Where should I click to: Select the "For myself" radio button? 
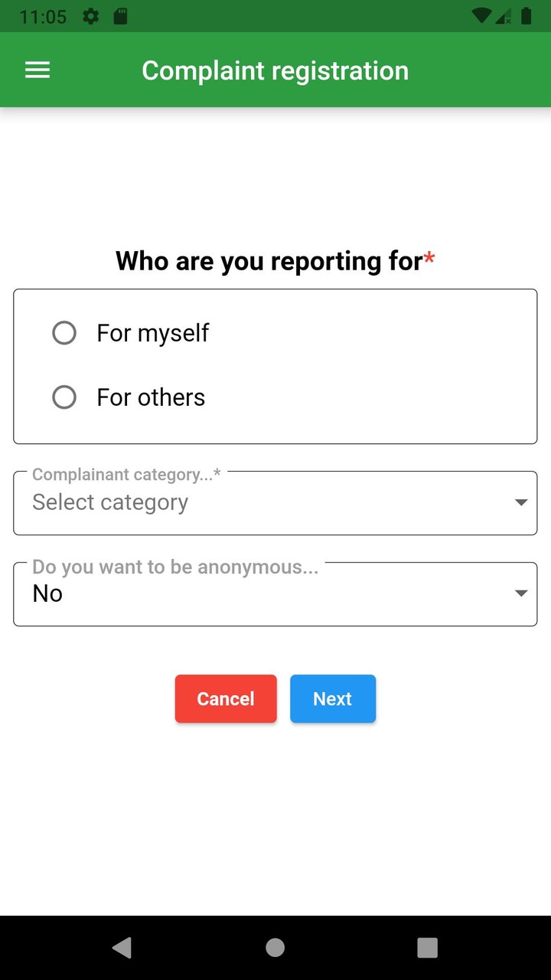(64, 333)
